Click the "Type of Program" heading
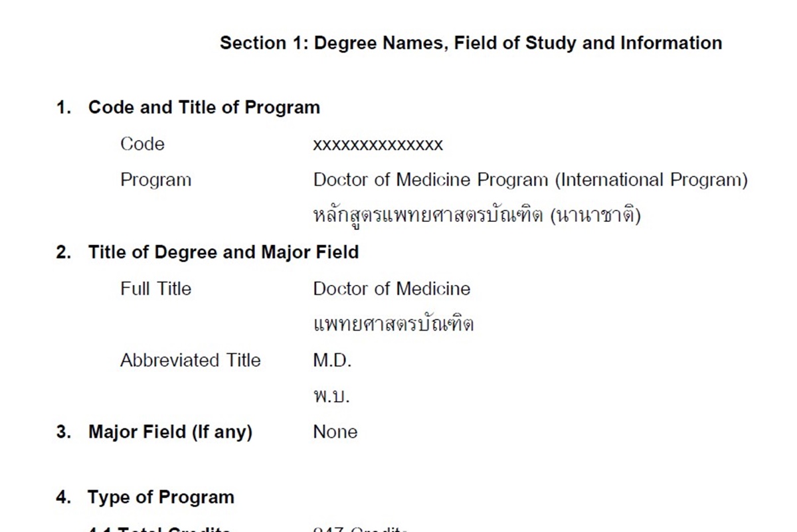 pos(161,497)
